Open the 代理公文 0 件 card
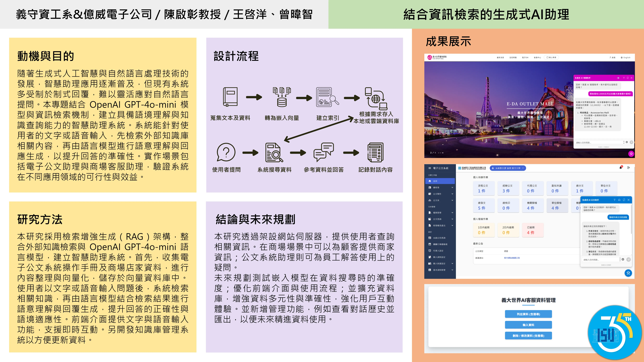The width and height of the screenshot is (644, 362). pos(533,188)
